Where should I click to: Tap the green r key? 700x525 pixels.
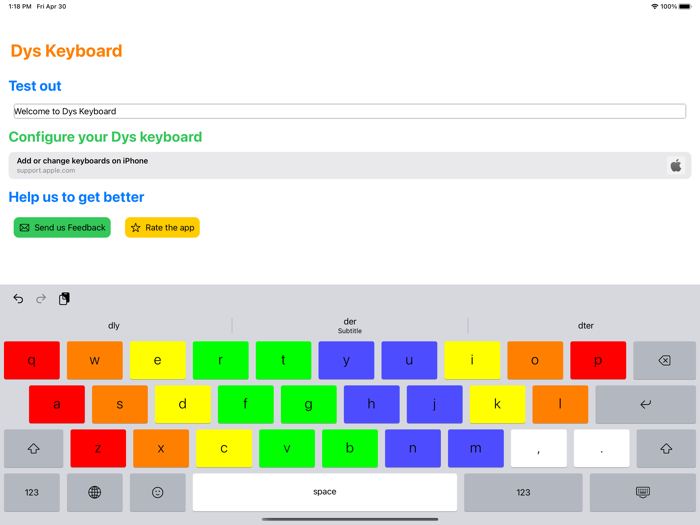pyautogui.click(x=221, y=360)
